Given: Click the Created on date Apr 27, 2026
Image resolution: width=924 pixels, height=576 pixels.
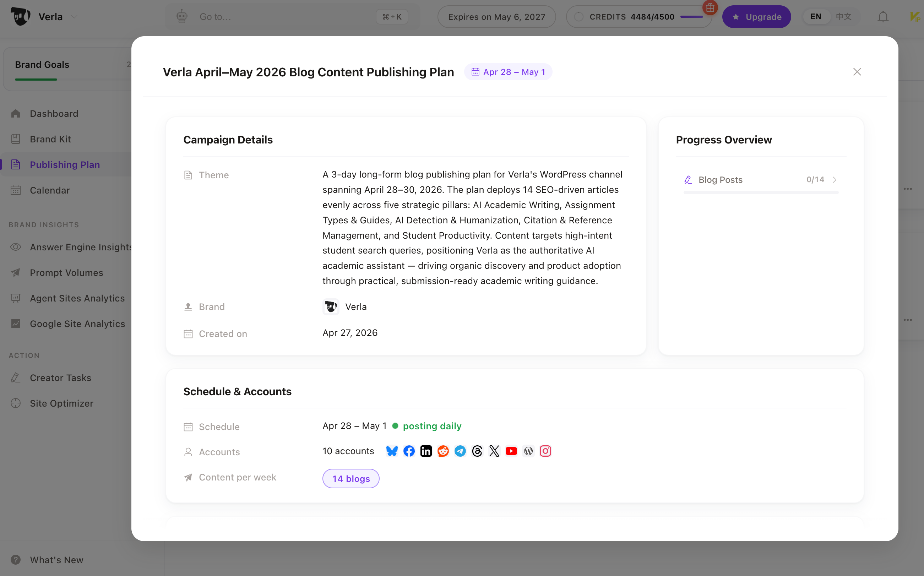Looking at the screenshot, I should [x=350, y=333].
